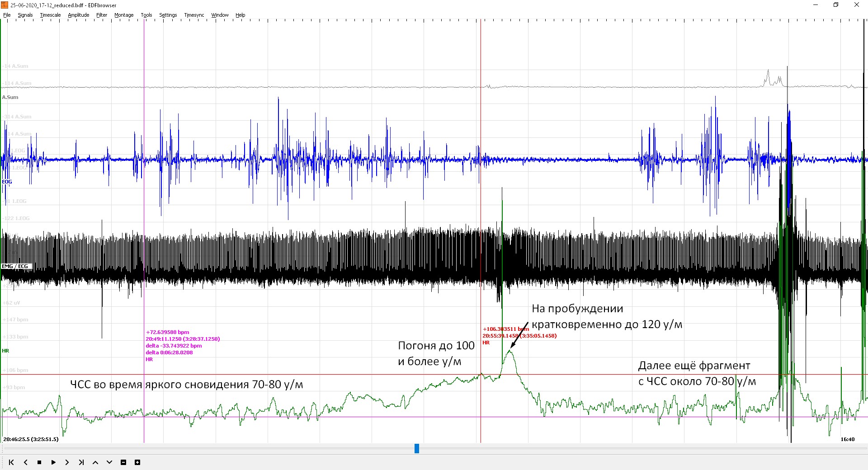Zoom out using the minus icon
Image resolution: width=868 pixels, height=470 pixels.
123,462
